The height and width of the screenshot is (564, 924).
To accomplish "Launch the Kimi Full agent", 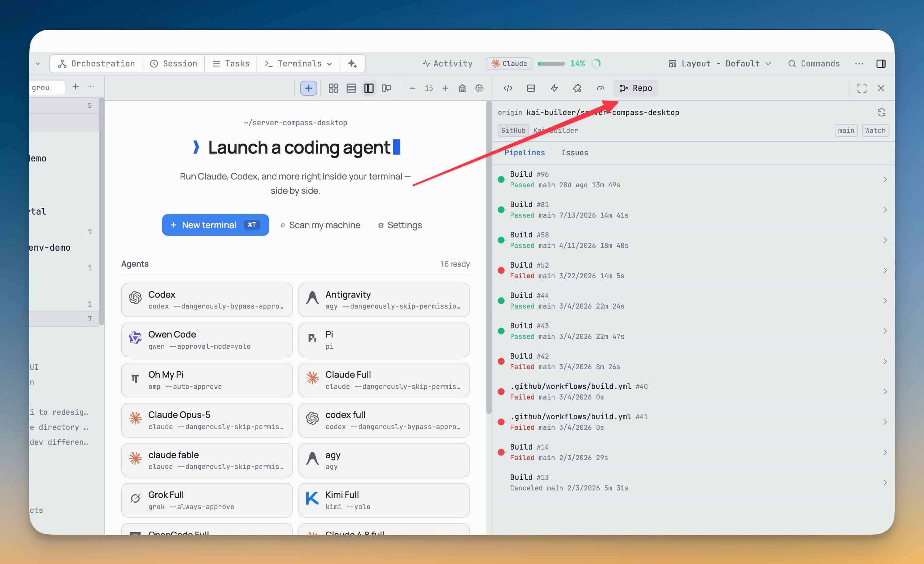I will pyautogui.click(x=384, y=500).
